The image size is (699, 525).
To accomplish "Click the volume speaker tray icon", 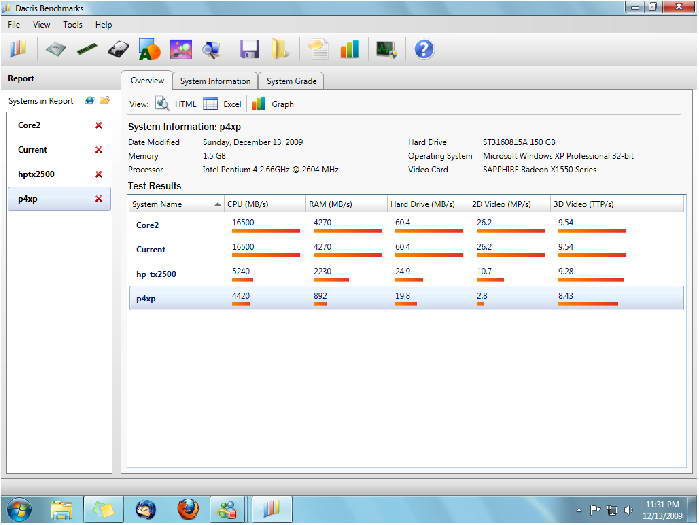I will click(x=629, y=510).
